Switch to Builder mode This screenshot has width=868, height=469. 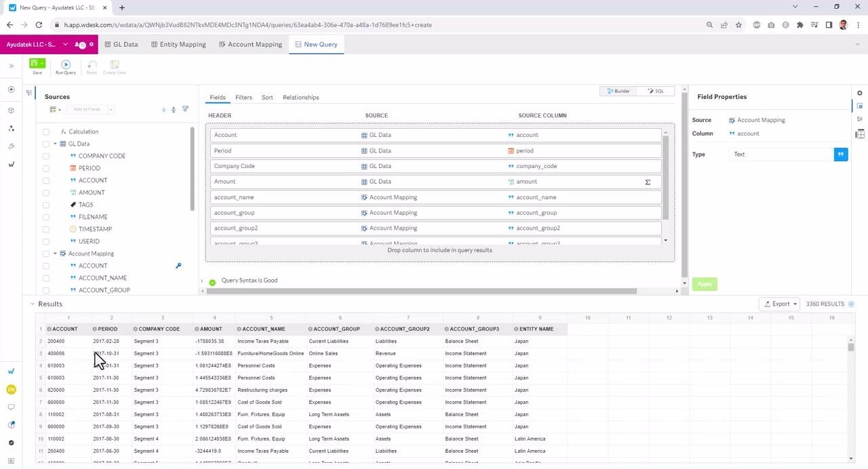coord(619,91)
